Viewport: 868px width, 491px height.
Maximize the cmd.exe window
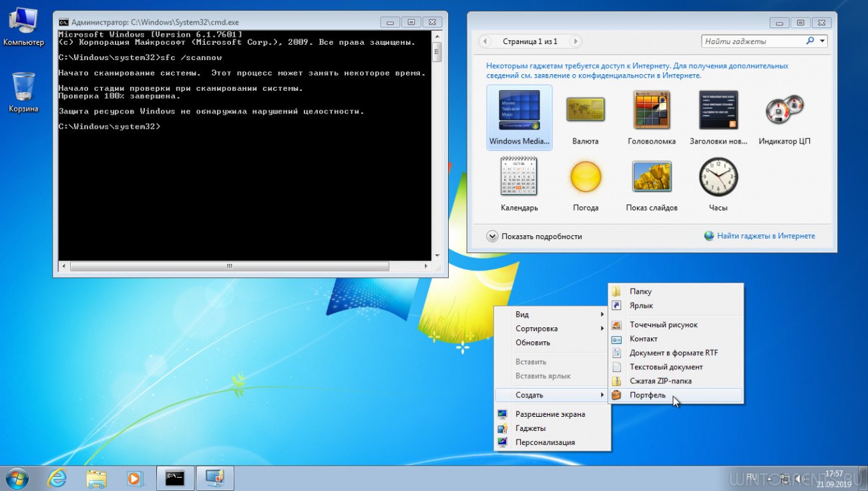[411, 22]
